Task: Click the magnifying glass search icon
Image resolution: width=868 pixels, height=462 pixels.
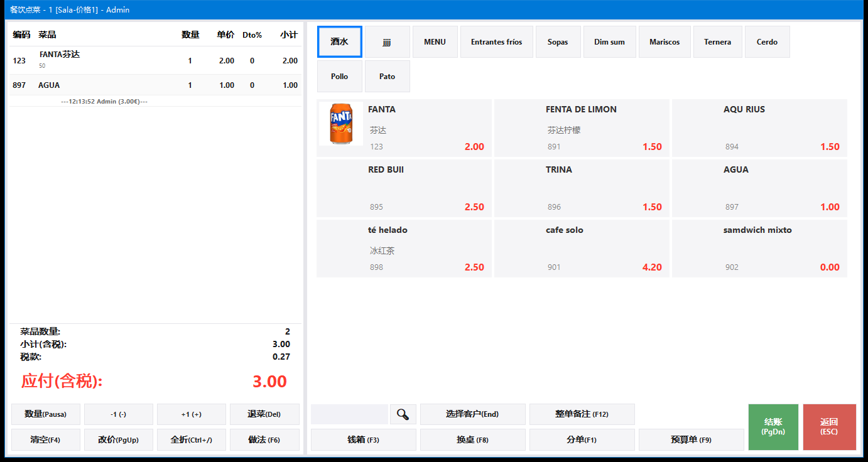Action: [403, 414]
